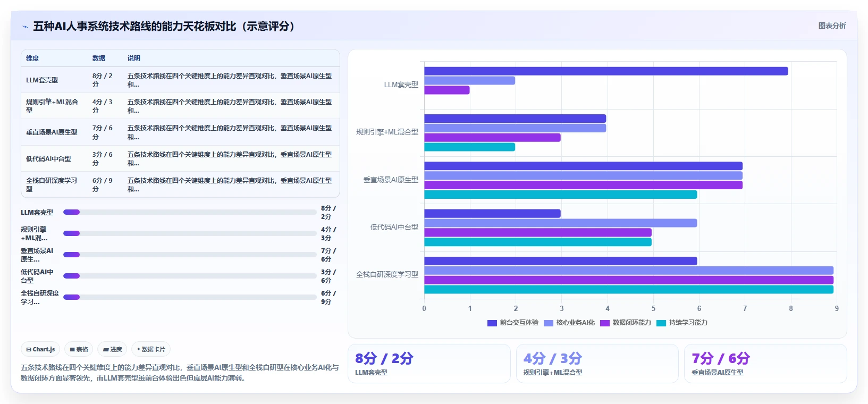Click the Chart.js tag pill
This screenshot has height=404, width=868.
click(40, 349)
